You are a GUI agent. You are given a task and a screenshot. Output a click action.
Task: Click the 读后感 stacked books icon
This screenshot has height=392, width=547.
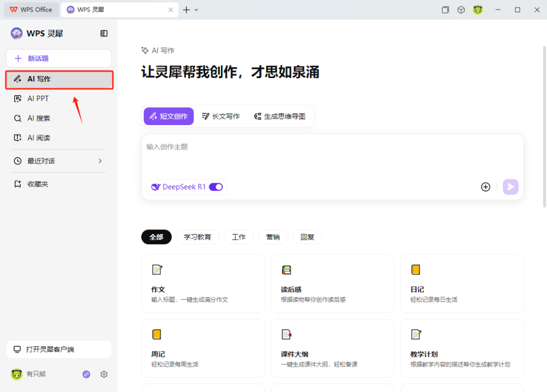286,269
